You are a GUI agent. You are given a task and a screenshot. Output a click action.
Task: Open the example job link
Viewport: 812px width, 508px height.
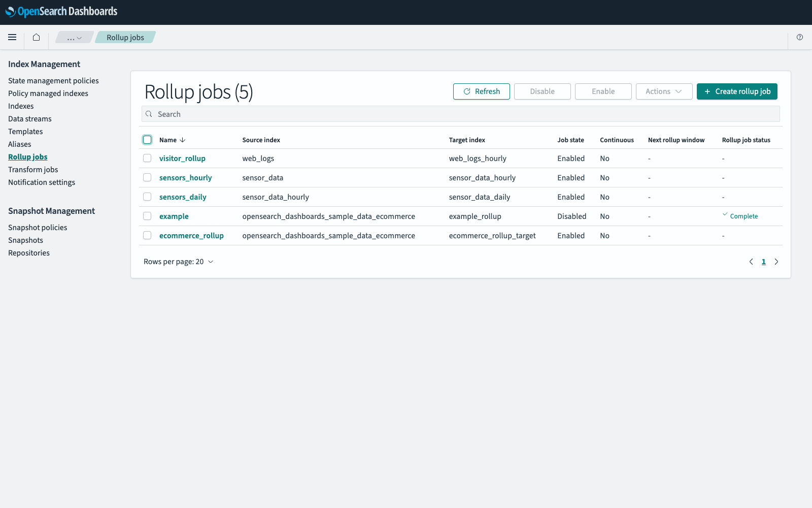click(174, 216)
